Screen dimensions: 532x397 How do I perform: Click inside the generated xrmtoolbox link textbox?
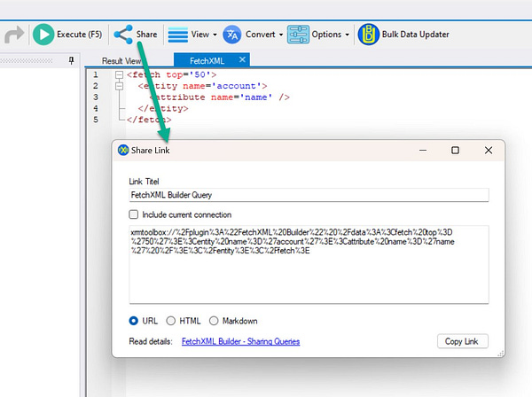(309, 264)
